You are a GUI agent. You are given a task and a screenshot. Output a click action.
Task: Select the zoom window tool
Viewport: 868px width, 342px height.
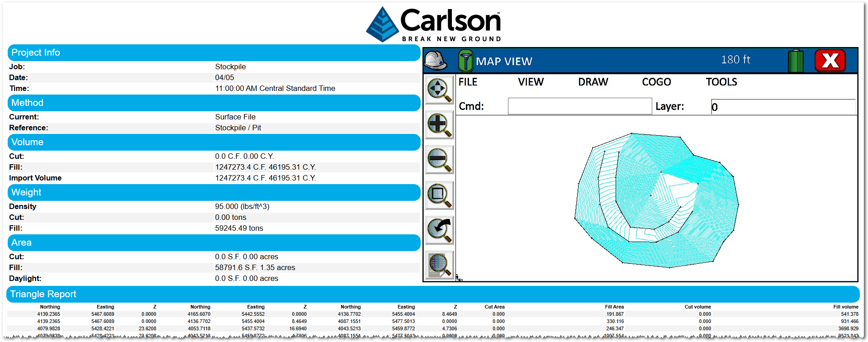[x=440, y=195]
